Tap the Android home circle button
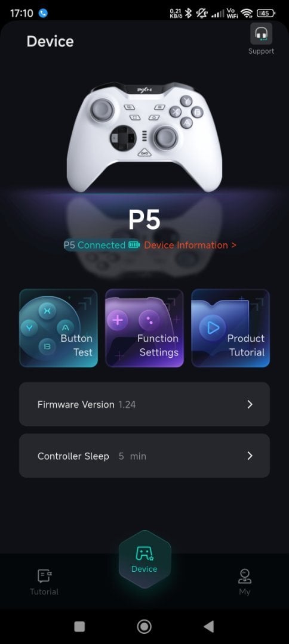The image size is (289, 644). (x=144, y=626)
